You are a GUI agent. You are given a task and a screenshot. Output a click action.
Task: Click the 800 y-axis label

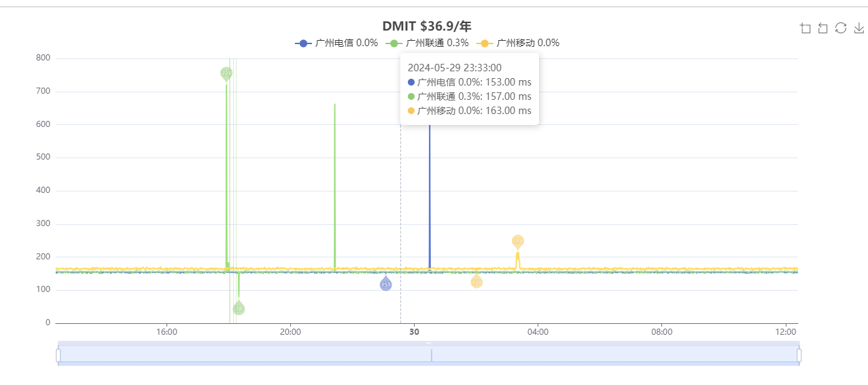(x=43, y=58)
